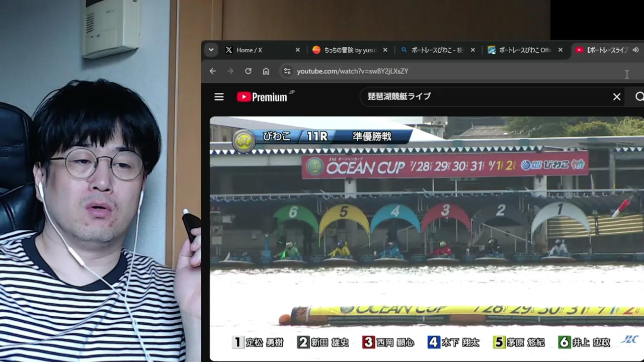Click the X logo on the Home tab
The height and width of the screenshot is (362, 644).
(x=229, y=50)
